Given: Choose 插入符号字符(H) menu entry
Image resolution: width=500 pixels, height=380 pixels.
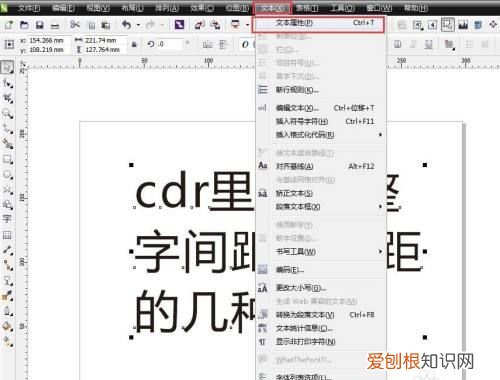Looking at the screenshot, I should point(321,121).
